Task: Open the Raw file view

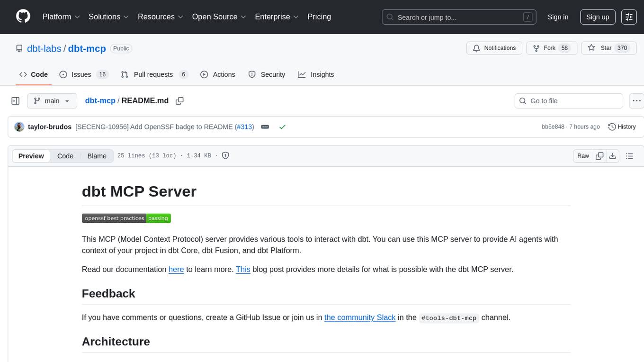Action: [583, 156]
